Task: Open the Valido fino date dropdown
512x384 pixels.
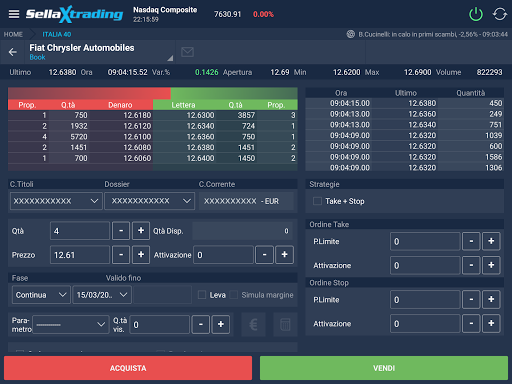Action: coord(102,295)
